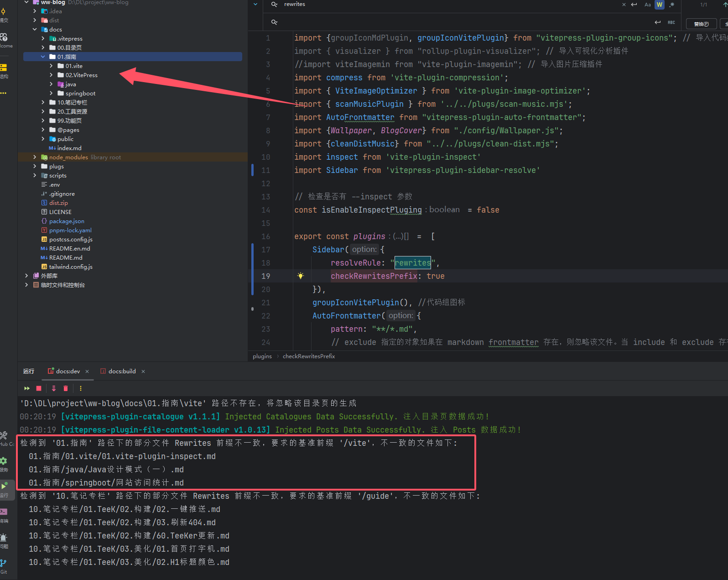
Task: Toggle Regex option in search bar
Action: 672,5
